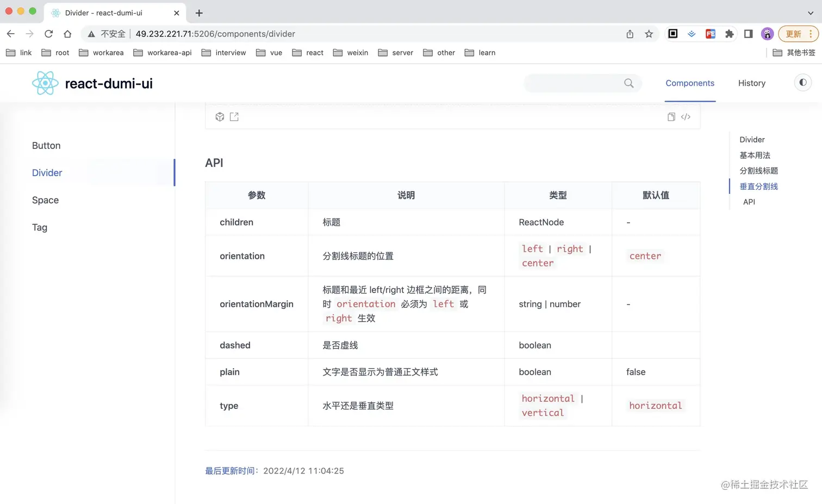Share this page icon
This screenshot has height=504, width=822.
point(630,34)
